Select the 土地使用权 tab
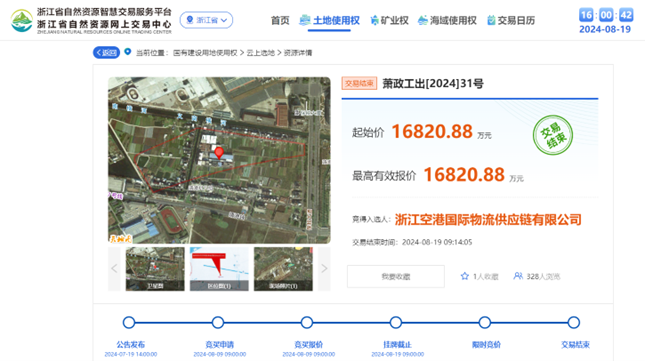 tap(329, 21)
